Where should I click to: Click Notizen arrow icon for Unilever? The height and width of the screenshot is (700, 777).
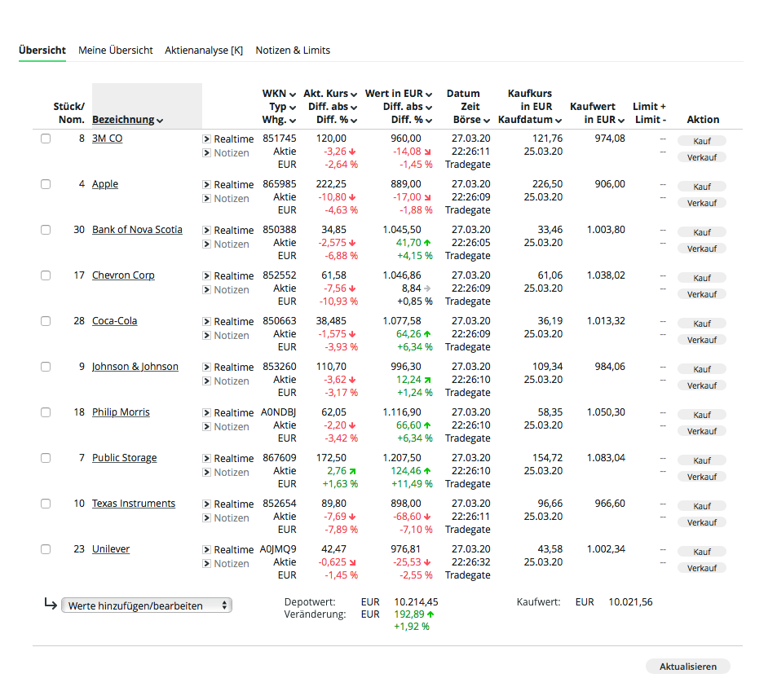click(x=206, y=563)
